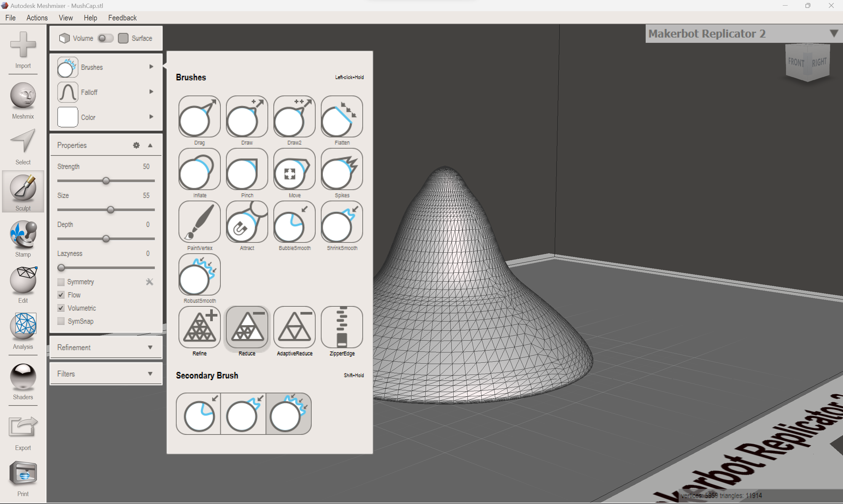Enable the SymSnap checkbox
The image size is (843, 504).
point(61,321)
